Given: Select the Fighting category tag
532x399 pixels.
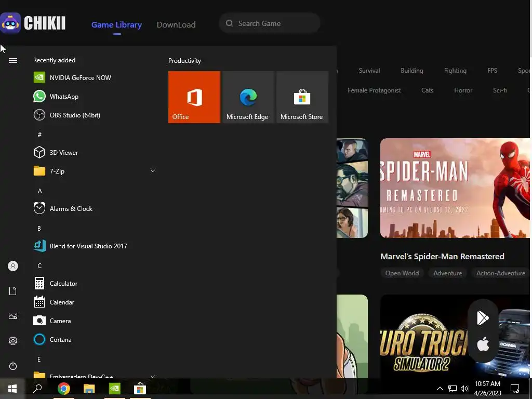Looking at the screenshot, I should 455,71.
